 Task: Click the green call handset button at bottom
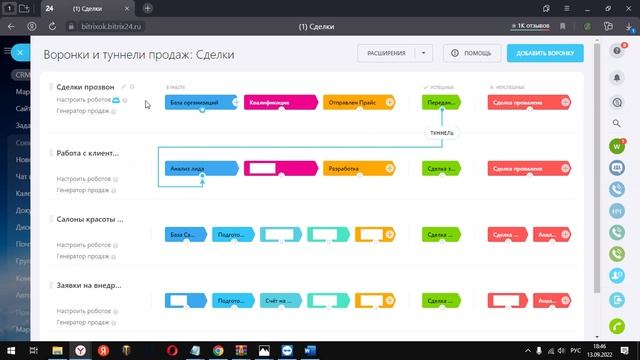[x=617, y=326]
